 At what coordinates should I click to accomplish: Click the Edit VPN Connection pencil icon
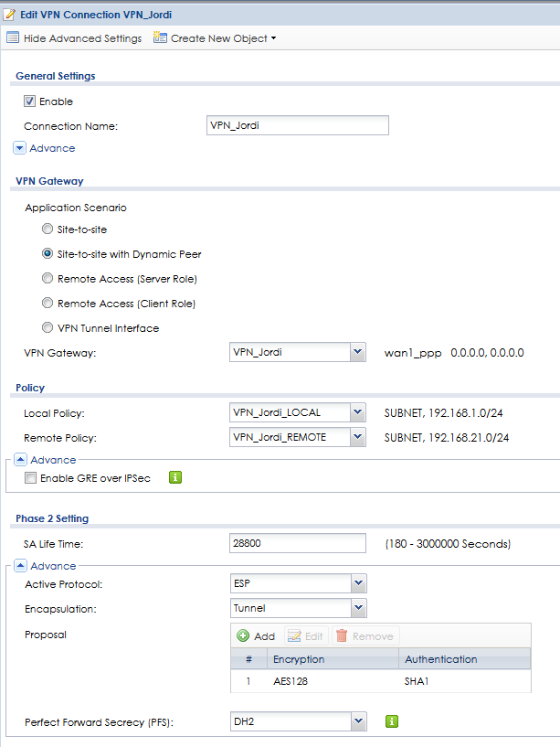pos(9,15)
